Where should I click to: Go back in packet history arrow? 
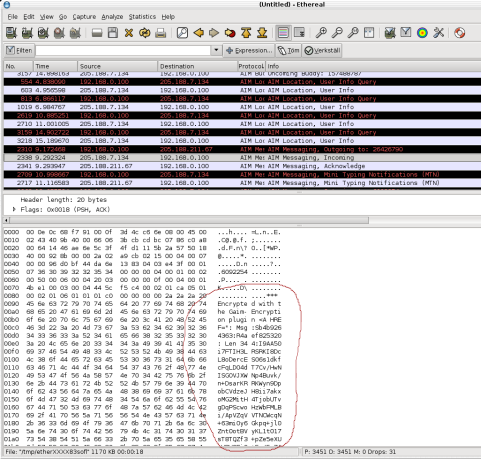[x=199, y=33]
